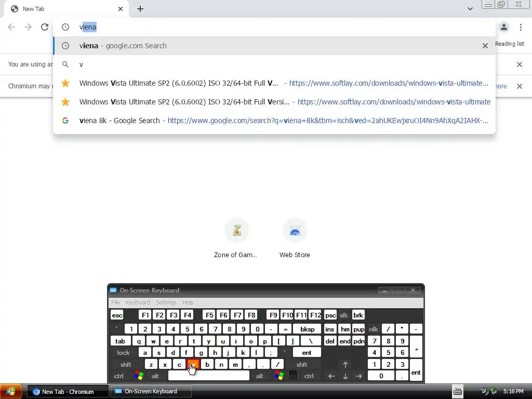Click the right arrow key
This screenshot has height=399, width=532.
click(359, 376)
